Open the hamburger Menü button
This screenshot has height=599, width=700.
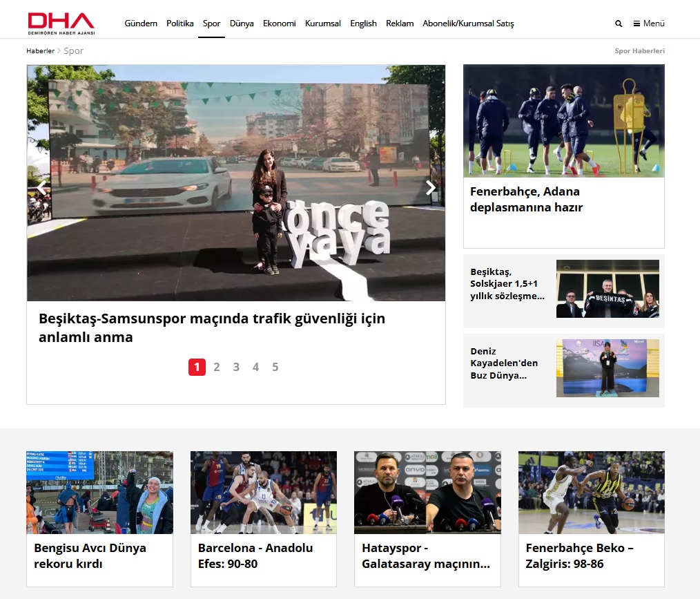[649, 23]
